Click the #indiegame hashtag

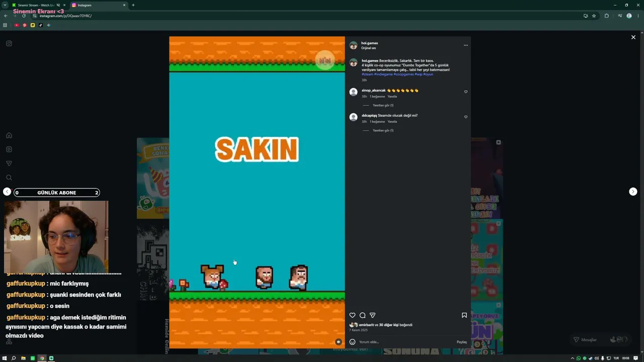[383, 74]
